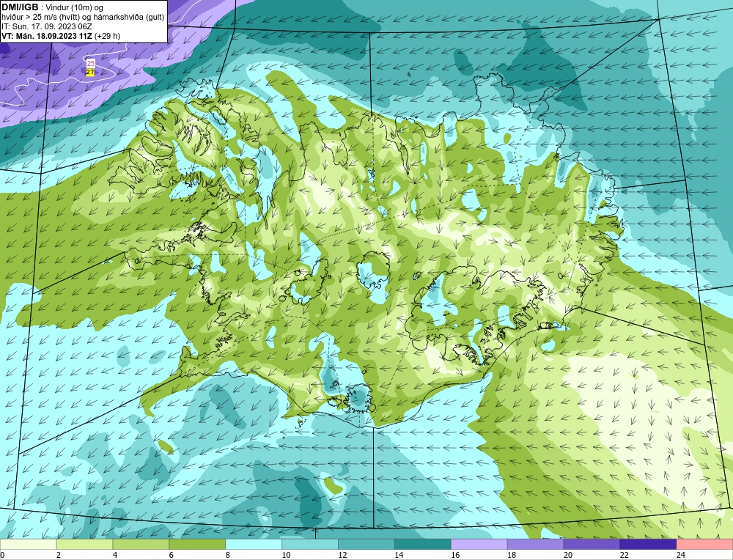Click the legend scale number 24
Screen dimensions: 733x560
tap(681, 555)
